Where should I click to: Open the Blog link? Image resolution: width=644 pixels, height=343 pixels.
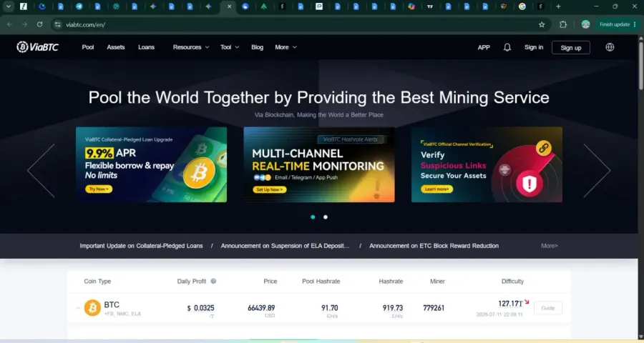coord(257,47)
